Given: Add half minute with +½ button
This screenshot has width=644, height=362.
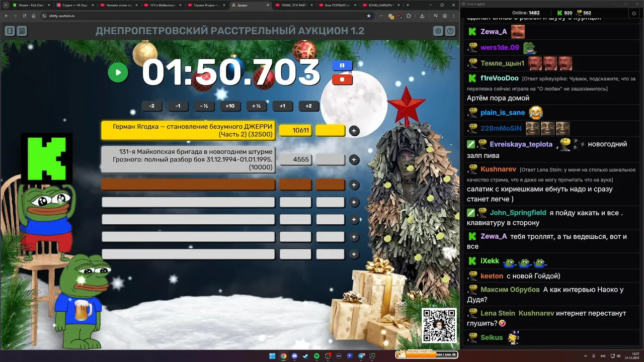Looking at the screenshot, I should tap(257, 106).
